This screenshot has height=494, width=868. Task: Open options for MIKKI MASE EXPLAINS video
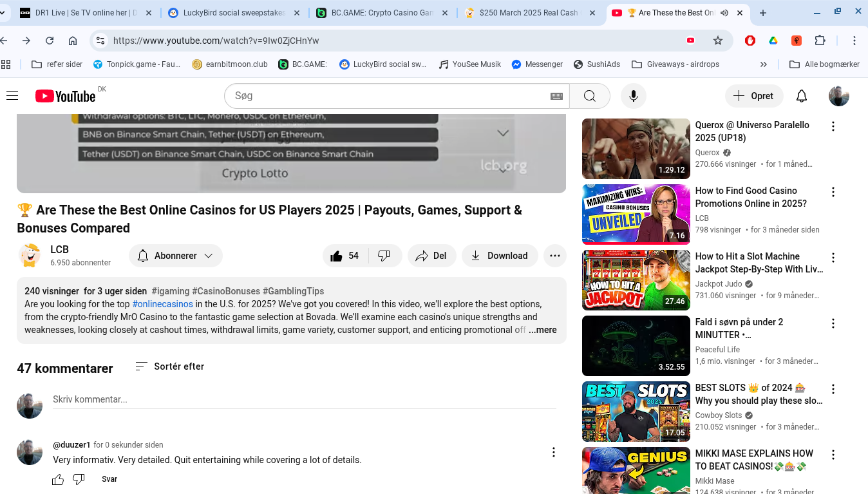coord(833,455)
